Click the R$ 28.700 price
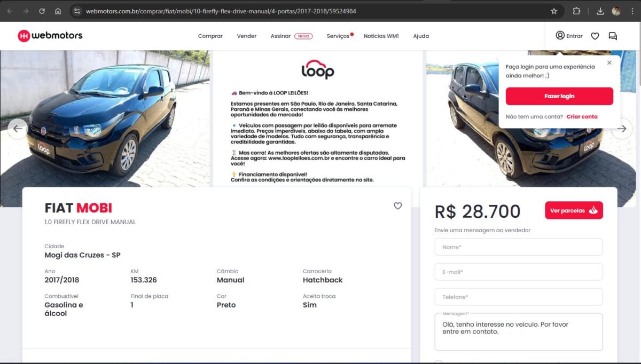Viewport: 641px width, 364px height. pos(478,211)
